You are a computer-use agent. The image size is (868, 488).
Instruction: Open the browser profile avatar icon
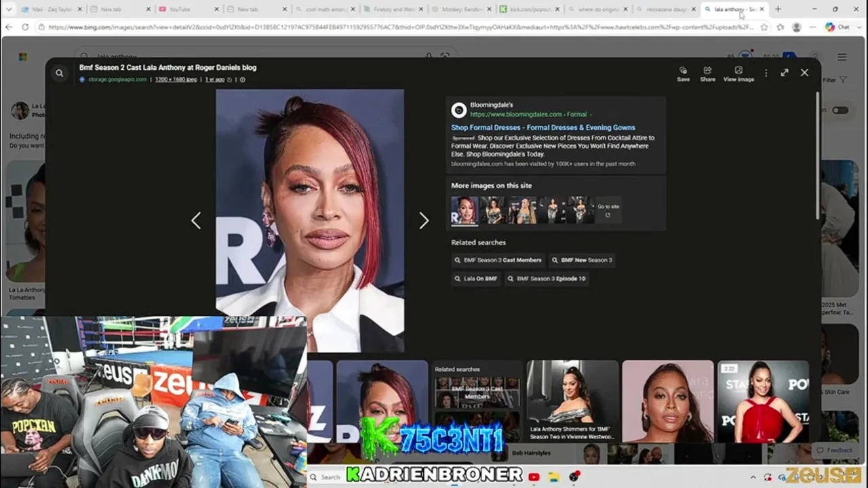(x=796, y=27)
